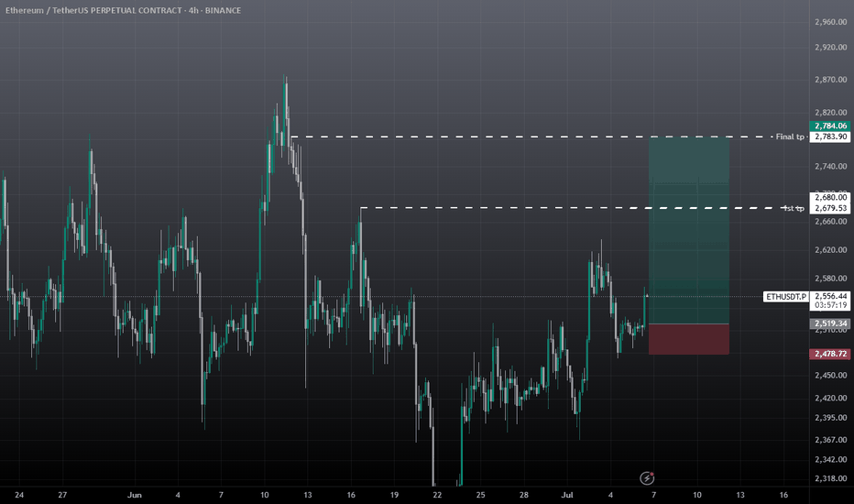Click the 2,620.00 price axis value
Screen dimensions: 854x504
tap(830, 250)
